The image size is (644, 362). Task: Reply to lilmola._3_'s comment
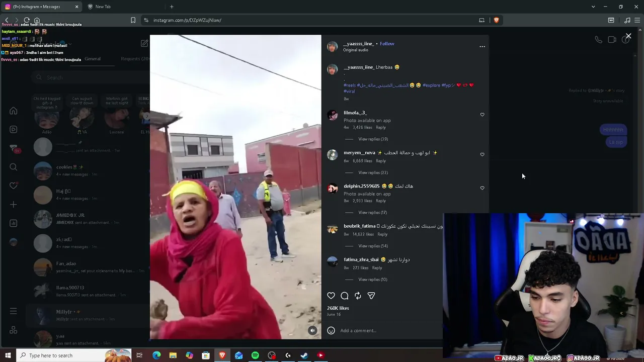tap(381, 127)
